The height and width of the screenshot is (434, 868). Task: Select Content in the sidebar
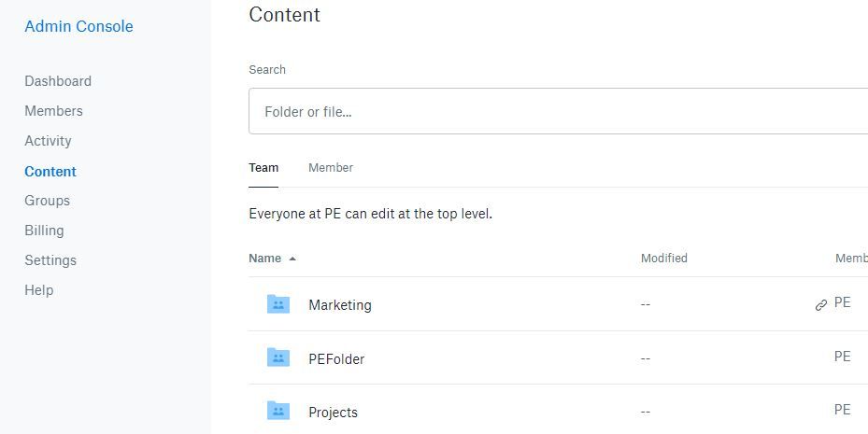point(50,172)
